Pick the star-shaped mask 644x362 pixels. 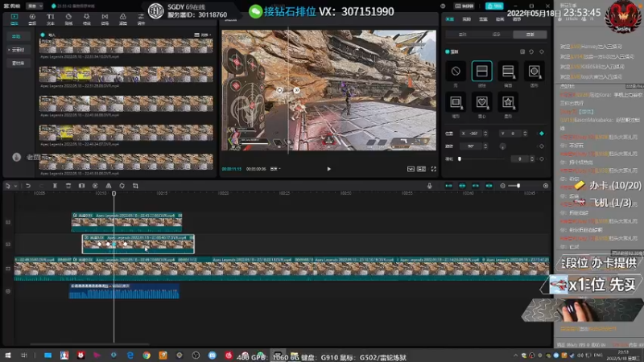point(507,102)
